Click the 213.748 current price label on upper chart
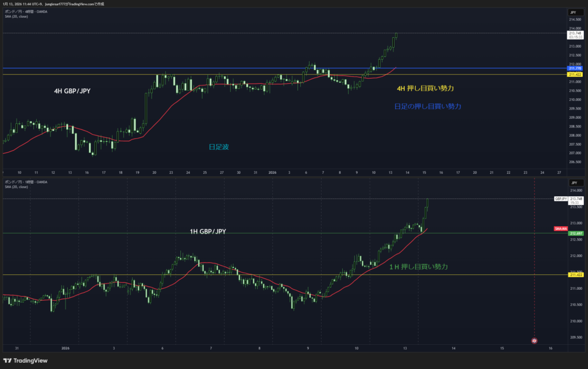The width and height of the screenshot is (588, 369). pos(575,33)
